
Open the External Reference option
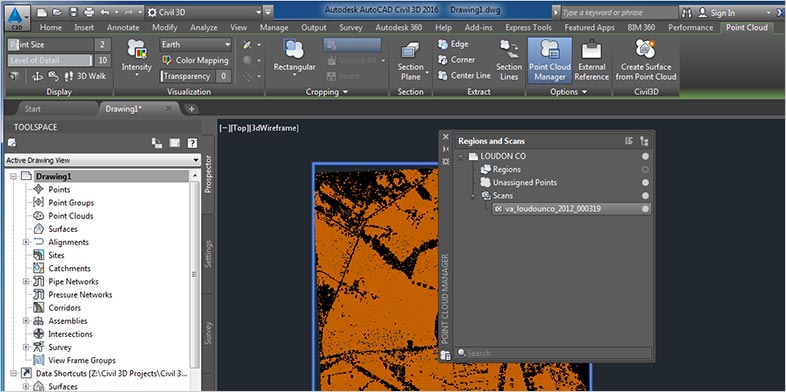[x=591, y=61]
